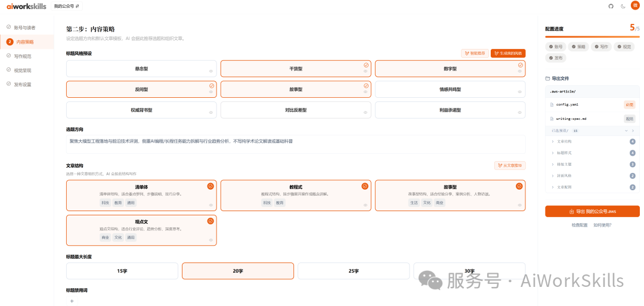Screen dimensions: 644x306
Task: Click the 从文章推导 button
Action: 510,166
